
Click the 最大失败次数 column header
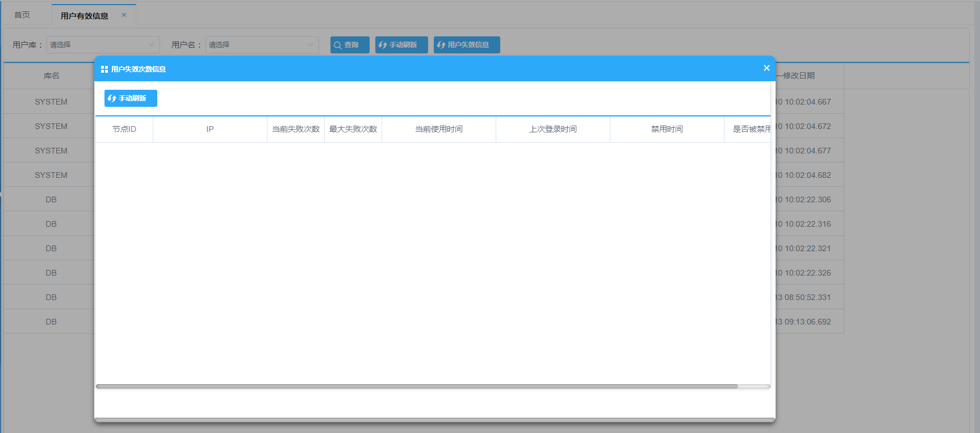click(353, 130)
